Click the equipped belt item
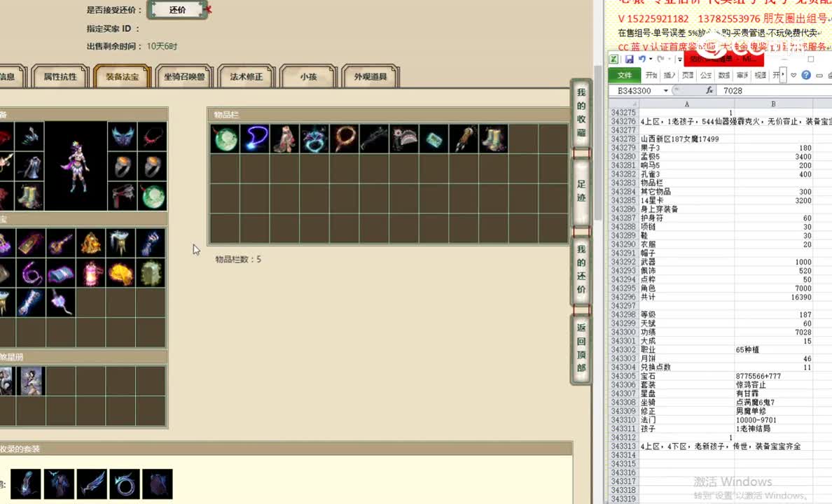 pos(123,196)
